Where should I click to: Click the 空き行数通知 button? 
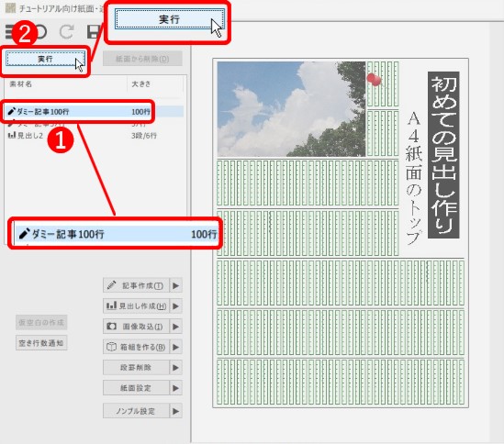point(41,343)
